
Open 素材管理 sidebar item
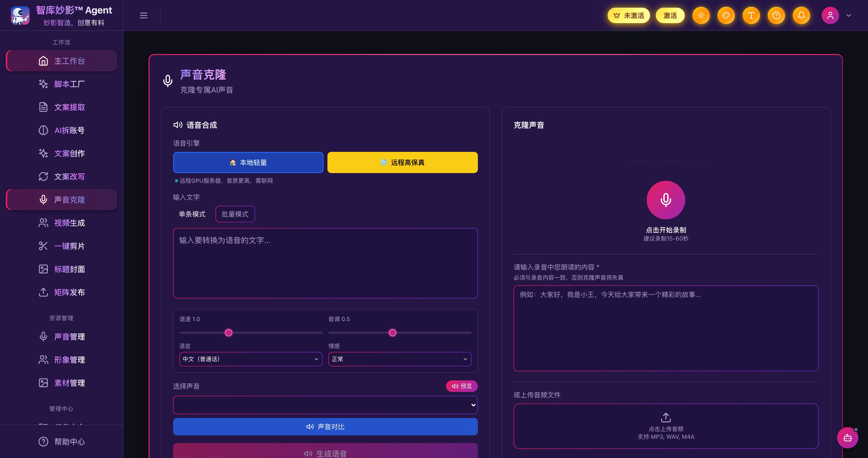pyautogui.click(x=62, y=383)
